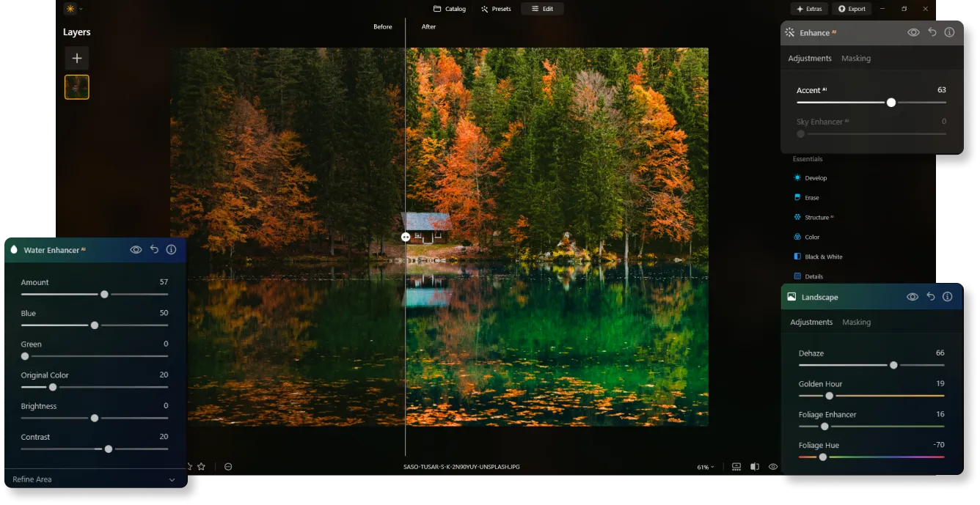Toggle Water Enhancer visibility eye
Screen dimensions: 980x505
[x=136, y=249]
